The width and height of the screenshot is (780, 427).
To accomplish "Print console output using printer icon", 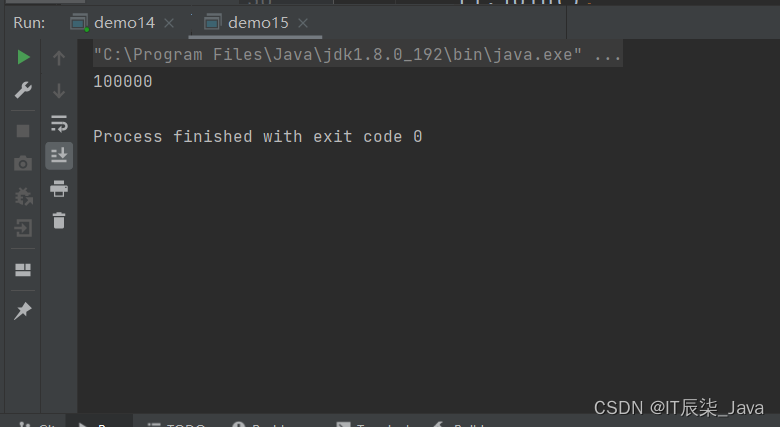I will tap(59, 189).
